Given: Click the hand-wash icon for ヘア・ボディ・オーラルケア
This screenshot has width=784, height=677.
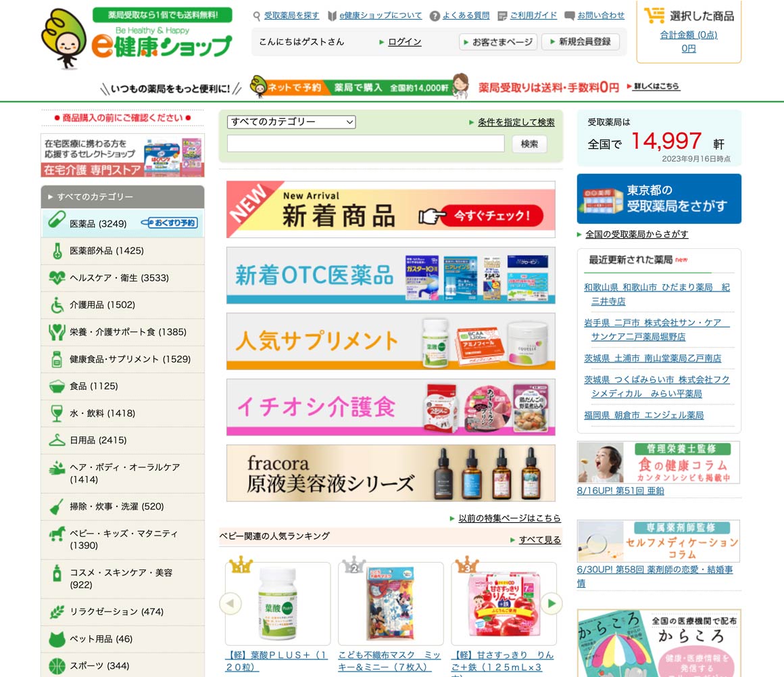Looking at the screenshot, I should pyautogui.click(x=57, y=468).
